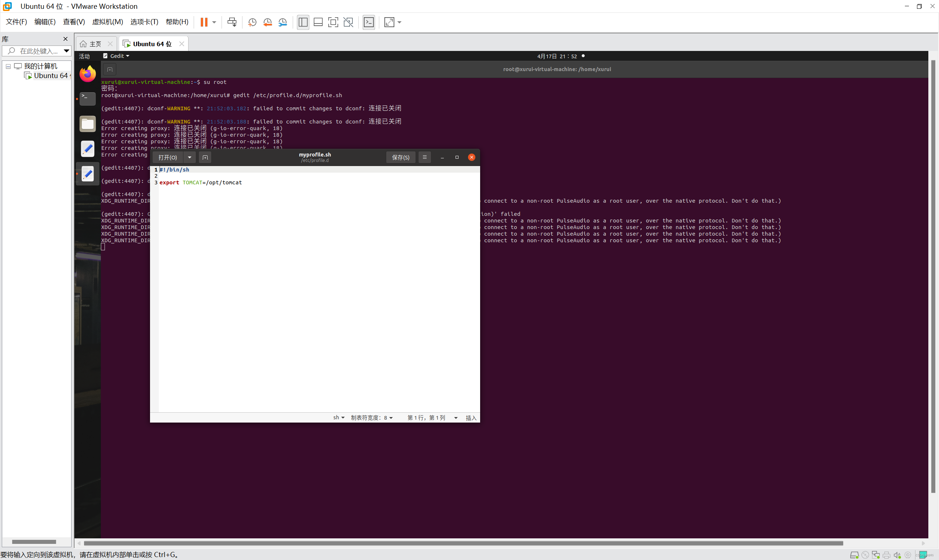Open Files app in Ubuntu dock

coord(88,124)
